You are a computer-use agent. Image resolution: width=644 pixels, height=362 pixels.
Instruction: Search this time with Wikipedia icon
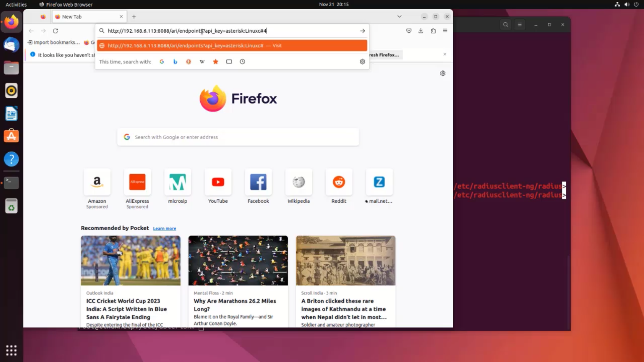point(202,62)
